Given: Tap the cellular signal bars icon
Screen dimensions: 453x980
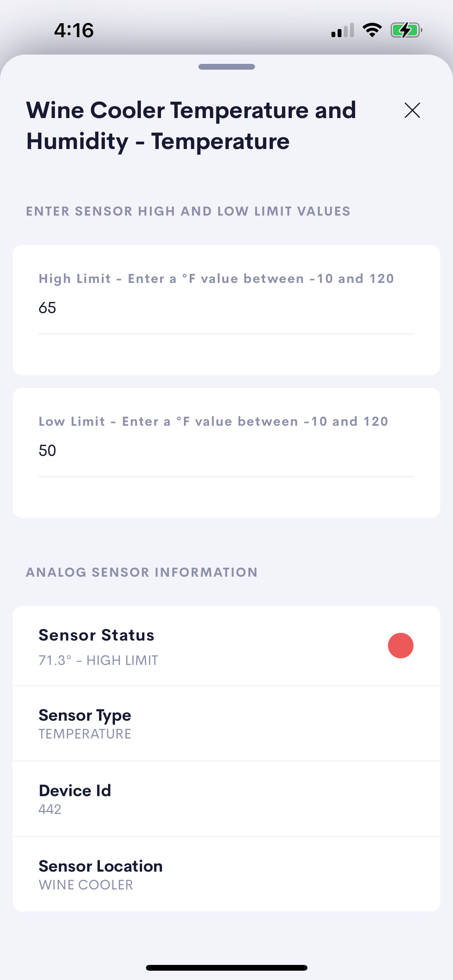Looking at the screenshot, I should click(343, 30).
